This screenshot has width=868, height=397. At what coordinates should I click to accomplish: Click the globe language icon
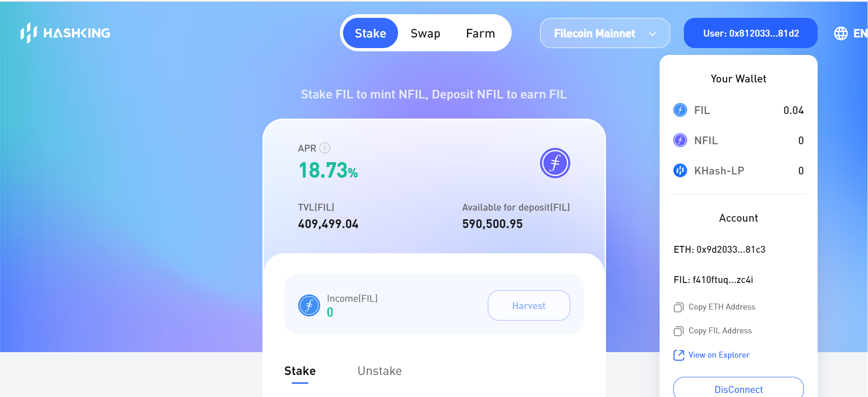pyautogui.click(x=841, y=33)
